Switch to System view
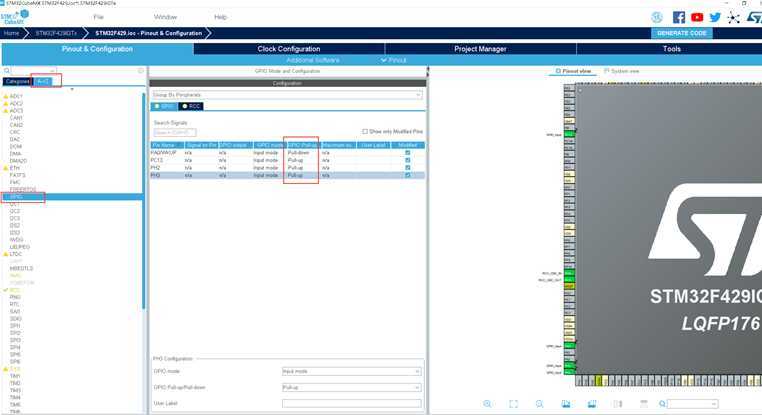This screenshot has height=415, width=762. point(622,71)
